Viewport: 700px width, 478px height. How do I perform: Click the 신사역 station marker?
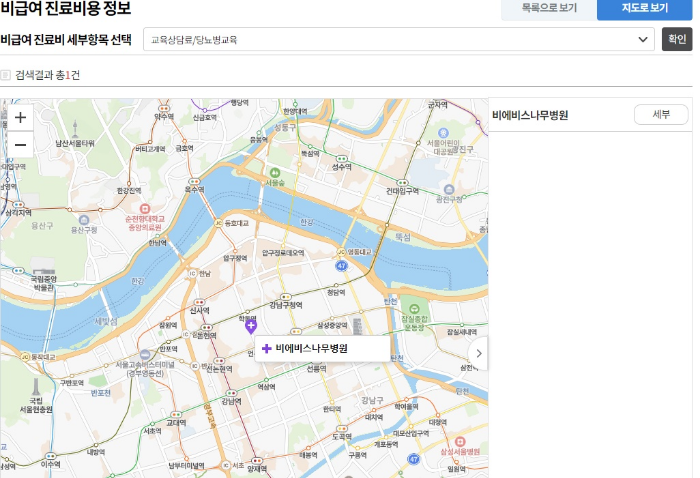point(199,302)
